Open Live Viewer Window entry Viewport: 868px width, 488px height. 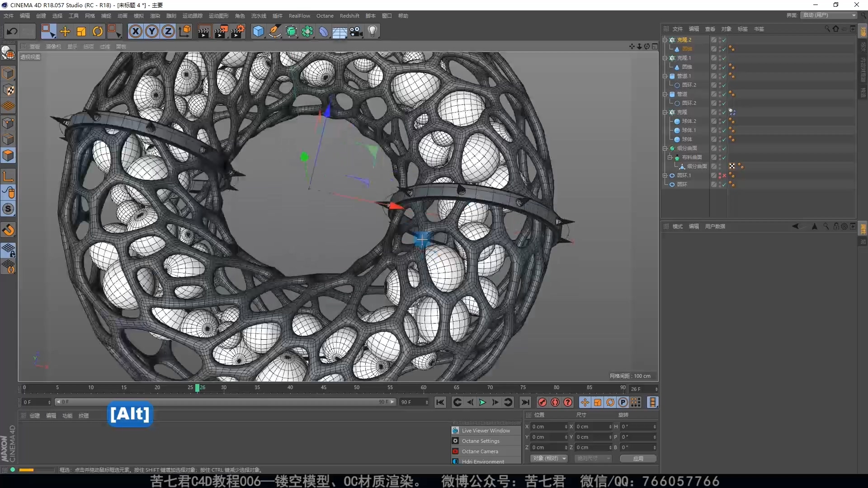[486, 431]
